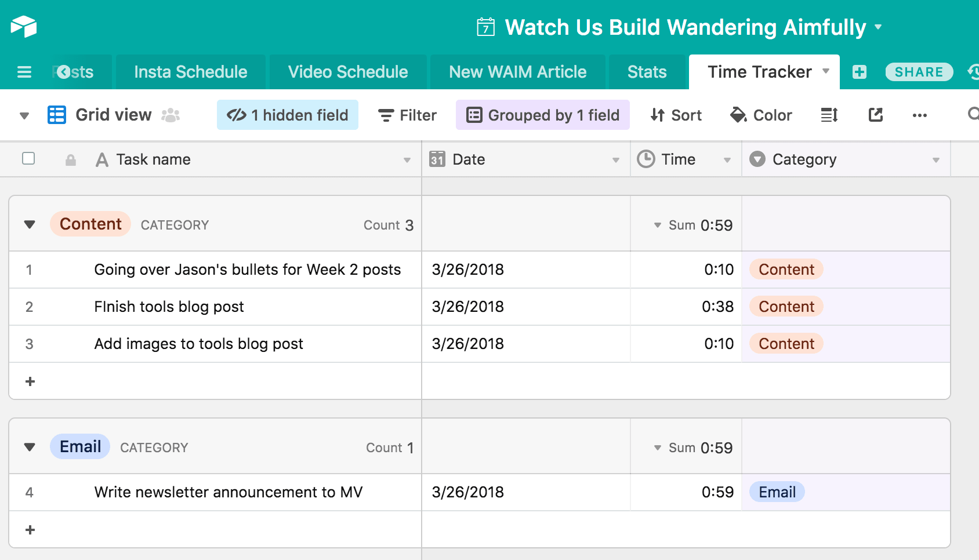The width and height of the screenshot is (979, 560).
Task: Open the base title dropdown arrow
Action: [878, 27]
